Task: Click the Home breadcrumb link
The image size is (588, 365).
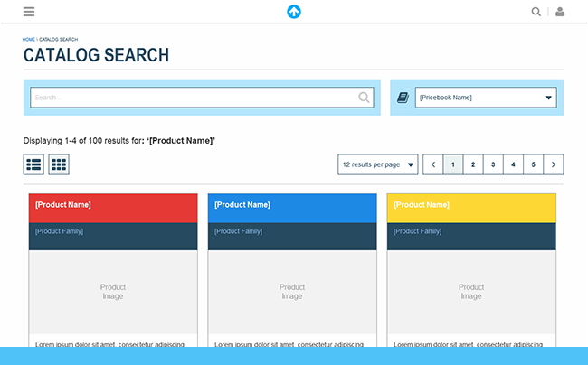Action: click(x=29, y=40)
